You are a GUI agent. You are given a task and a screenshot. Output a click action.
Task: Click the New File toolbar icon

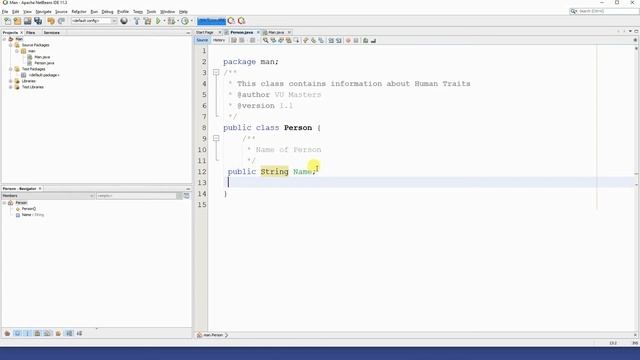click(7, 21)
